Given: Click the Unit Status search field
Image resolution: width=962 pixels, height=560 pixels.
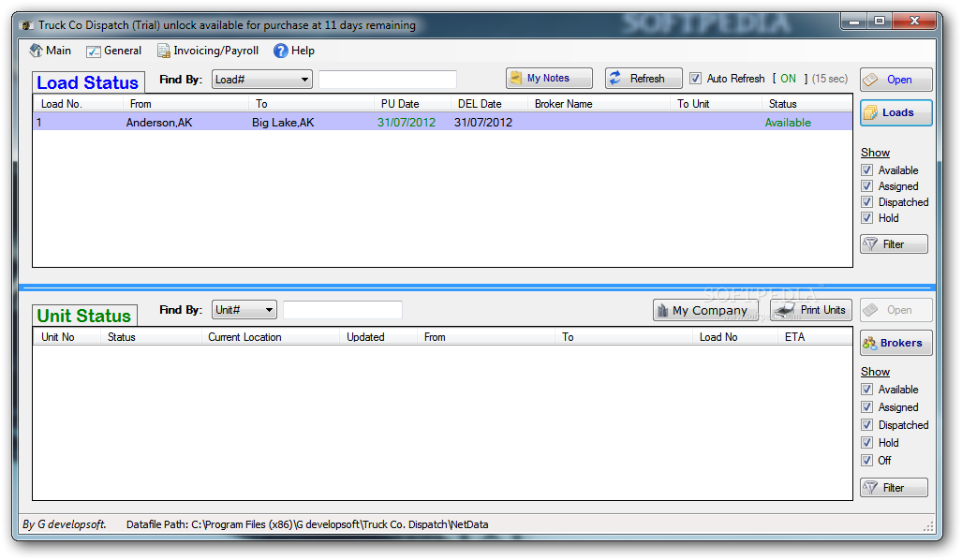Looking at the screenshot, I should 342,310.
